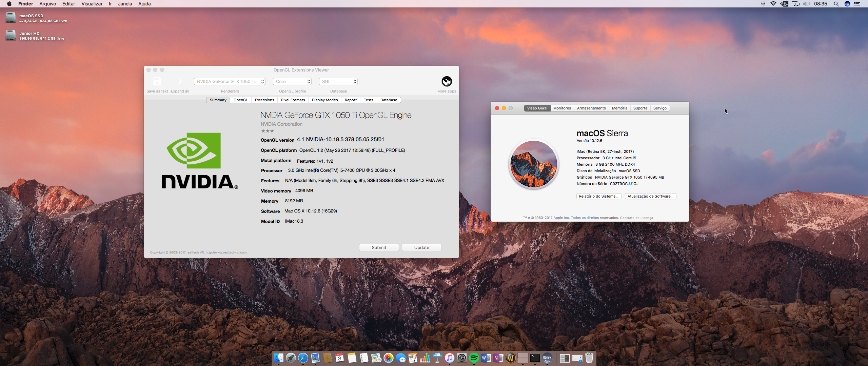Viewport: 868px width, 366px height.
Task: Open the Report tab
Action: [x=351, y=100]
